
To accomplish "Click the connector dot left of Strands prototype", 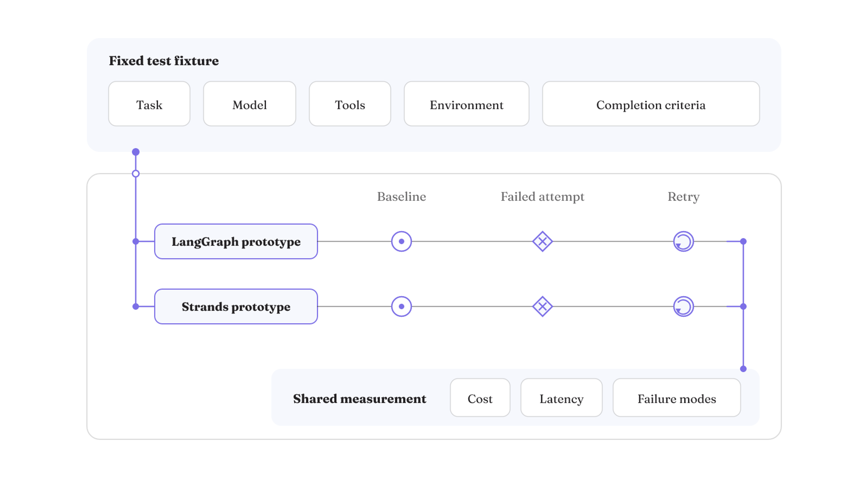I will (x=136, y=307).
